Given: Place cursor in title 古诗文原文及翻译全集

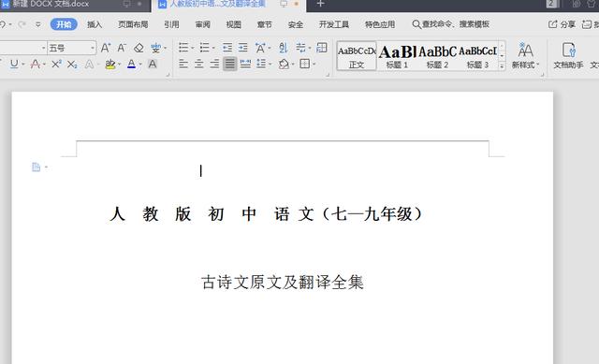Looking at the screenshot, I should click(x=283, y=283).
